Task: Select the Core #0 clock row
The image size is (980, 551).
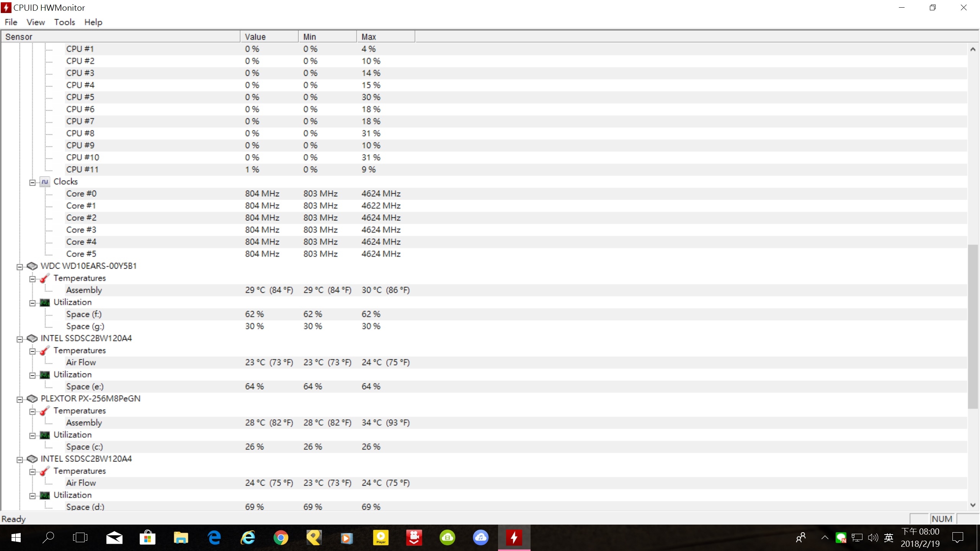Action: coord(516,194)
